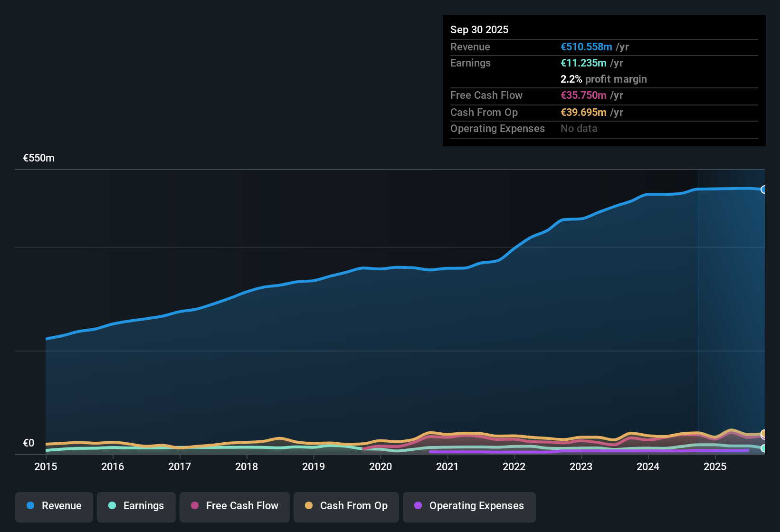780x532 pixels.
Task: Expand the Free Cash Flow legend entry
Action: 234,506
